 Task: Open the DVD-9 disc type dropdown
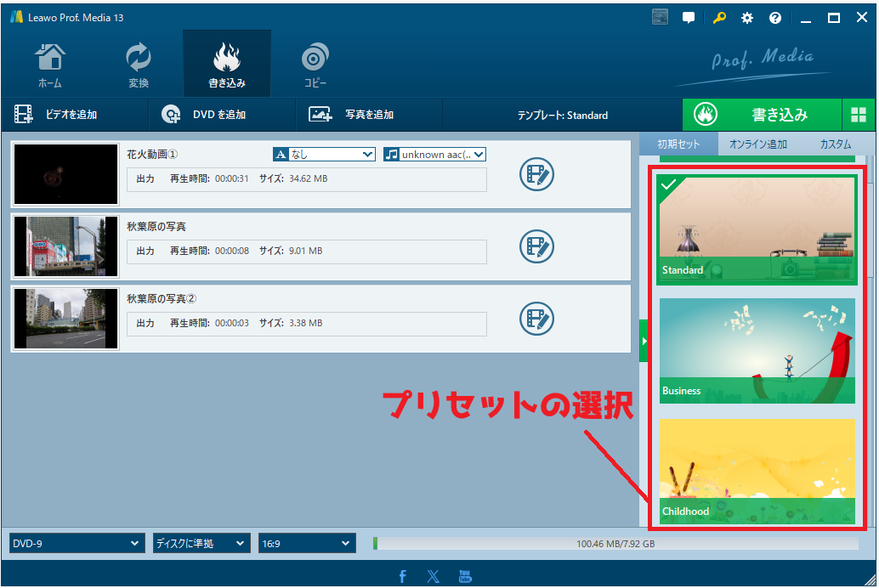77,543
